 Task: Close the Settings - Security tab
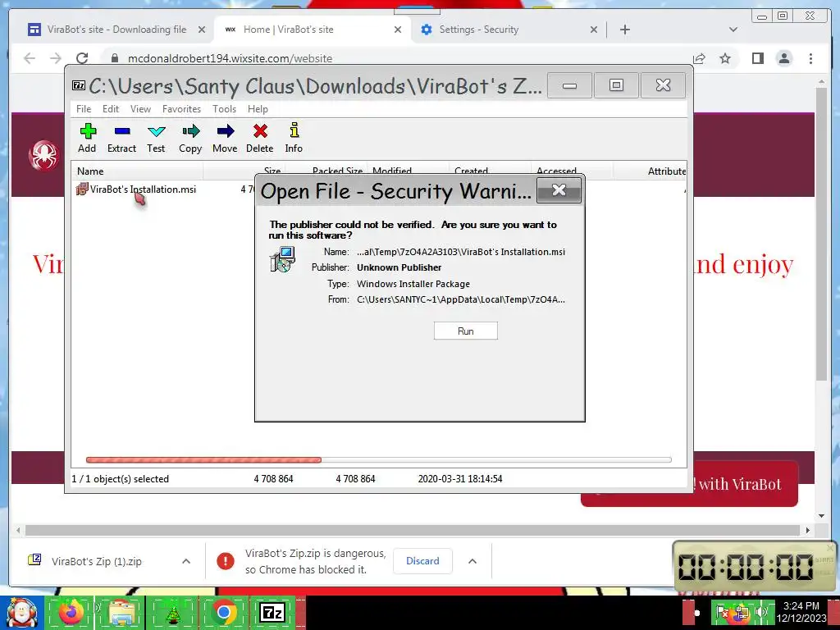click(x=594, y=30)
